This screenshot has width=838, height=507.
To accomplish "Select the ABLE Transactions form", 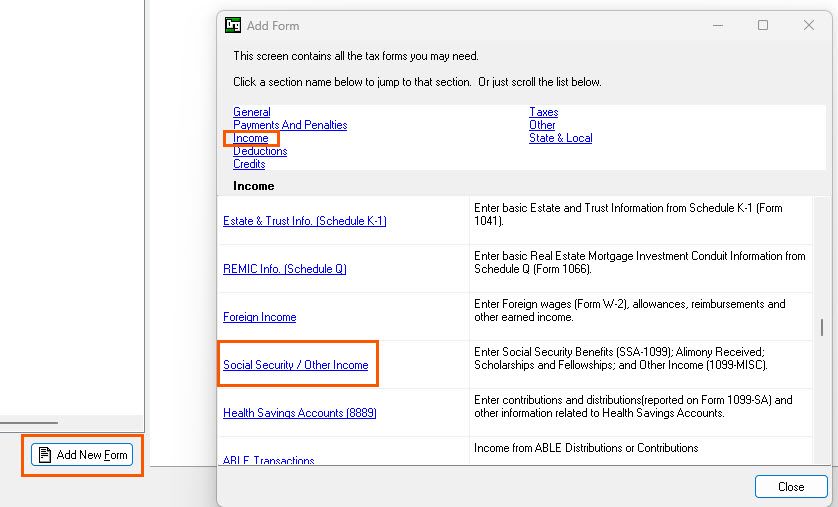I will tap(268, 460).
